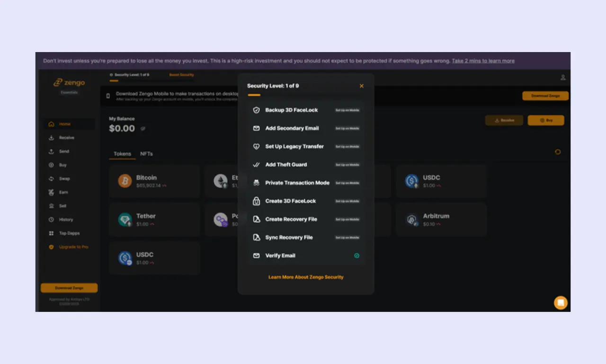The width and height of the screenshot is (606, 364).
Task: Open the chat support bubble
Action: [x=561, y=302]
